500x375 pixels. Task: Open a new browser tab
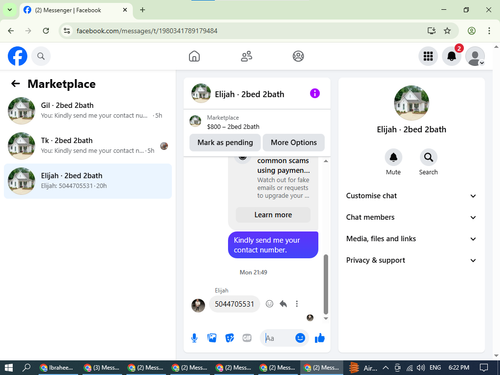tap(142, 10)
